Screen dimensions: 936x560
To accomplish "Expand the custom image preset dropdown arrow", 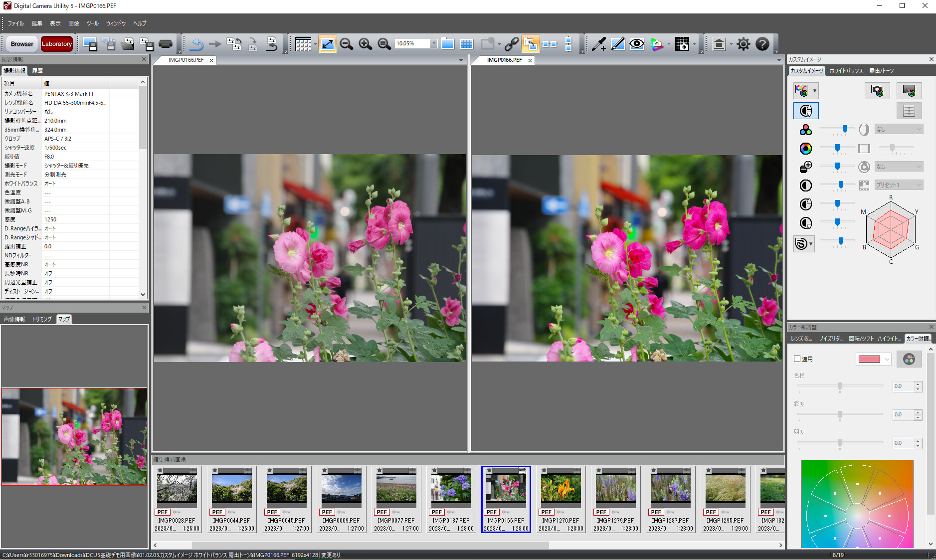I will (815, 90).
